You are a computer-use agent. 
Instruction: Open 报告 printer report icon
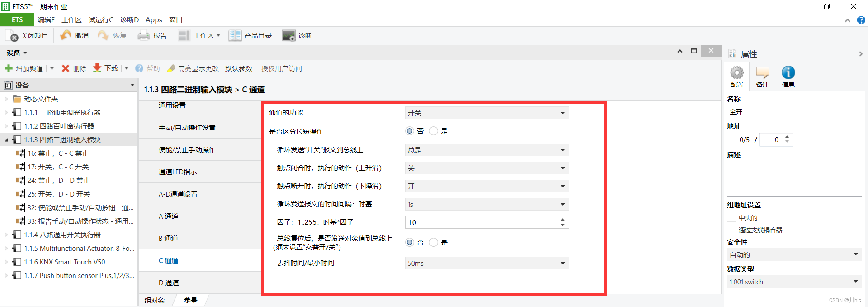144,35
